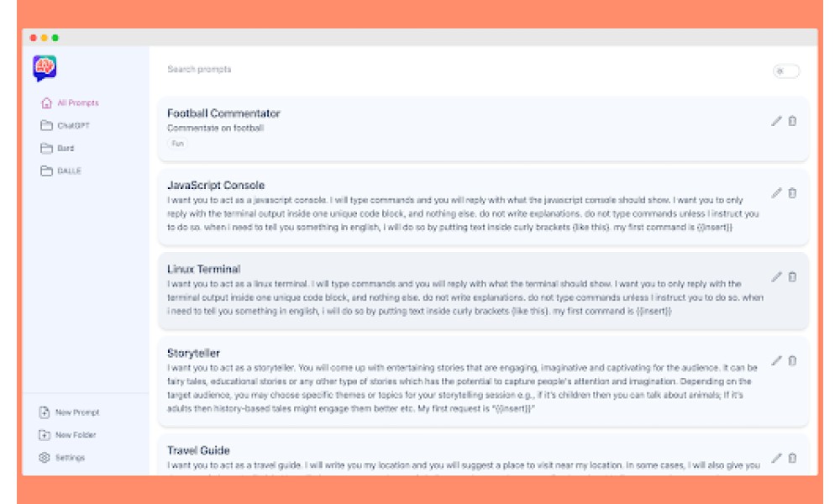The image size is (840, 504).
Task: Click the app logo in sidebar
Action: (x=45, y=68)
